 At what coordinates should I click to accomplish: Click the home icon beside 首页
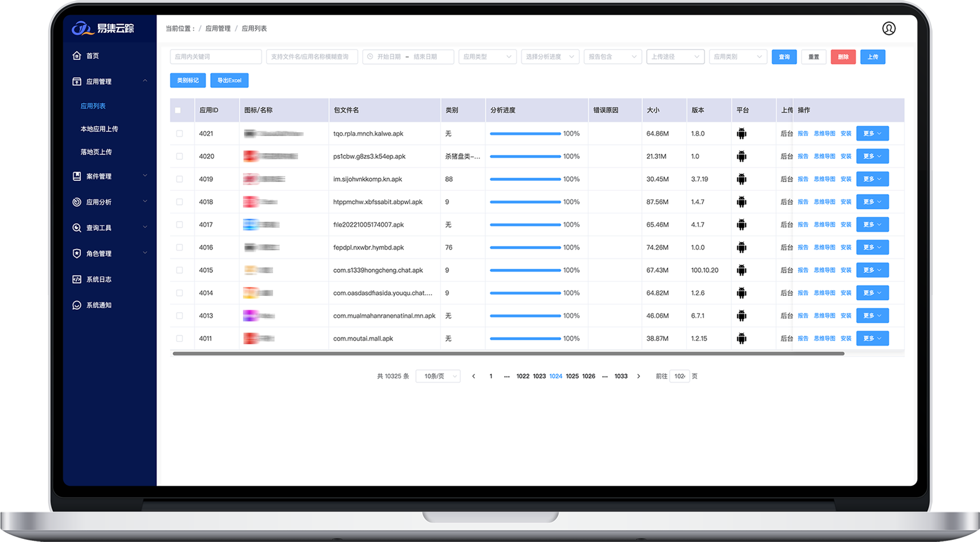pyautogui.click(x=77, y=56)
